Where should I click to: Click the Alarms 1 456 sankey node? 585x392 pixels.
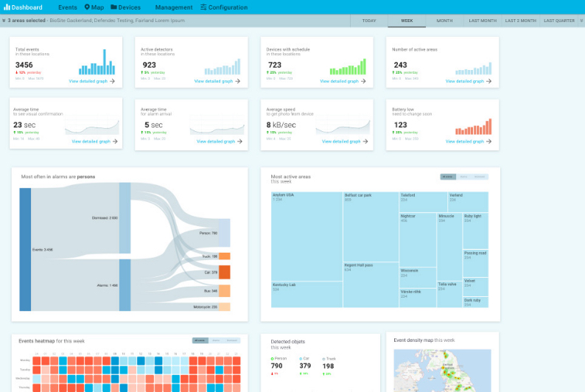click(x=125, y=285)
